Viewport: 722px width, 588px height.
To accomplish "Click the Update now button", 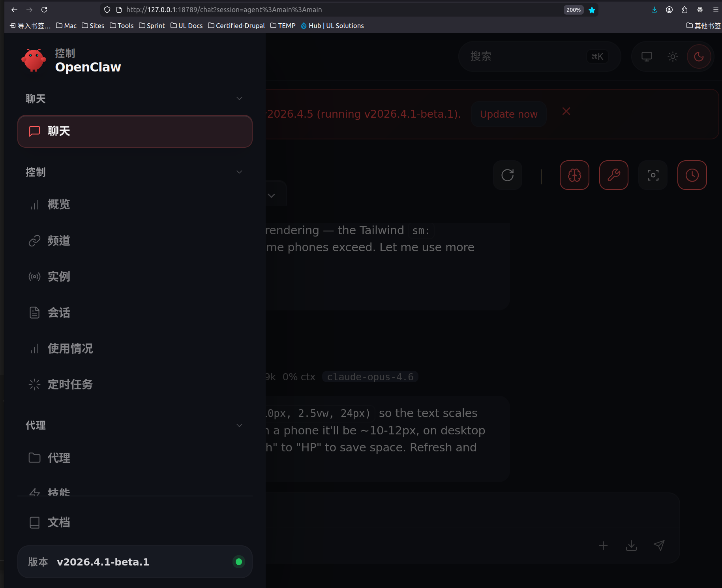I will (508, 114).
